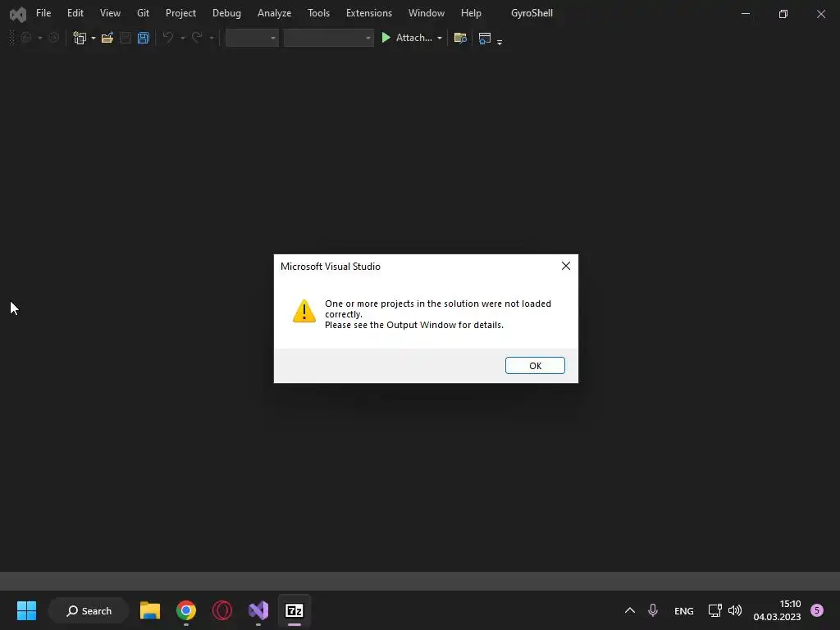This screenshot has height=630, width=840.
Task: Click the Navigate Backward icon
Action: (26, 38)
